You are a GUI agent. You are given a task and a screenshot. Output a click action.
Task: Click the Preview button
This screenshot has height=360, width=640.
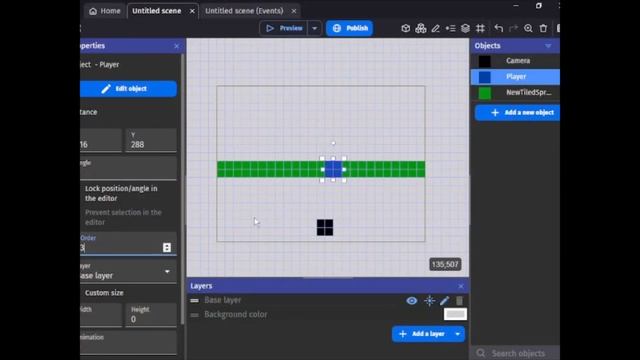point(284,28)
